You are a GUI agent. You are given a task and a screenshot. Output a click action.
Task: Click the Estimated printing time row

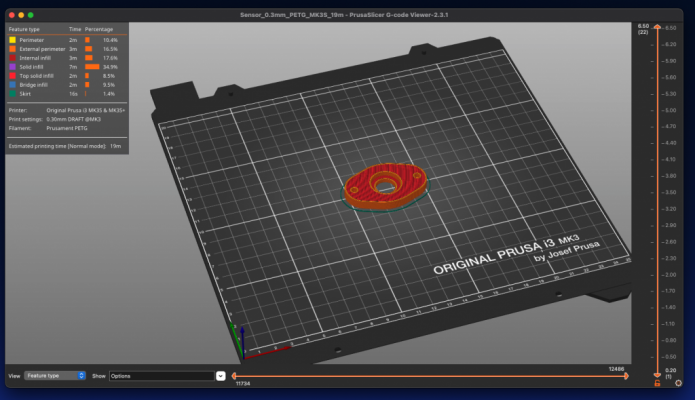[x=65, y=146]
